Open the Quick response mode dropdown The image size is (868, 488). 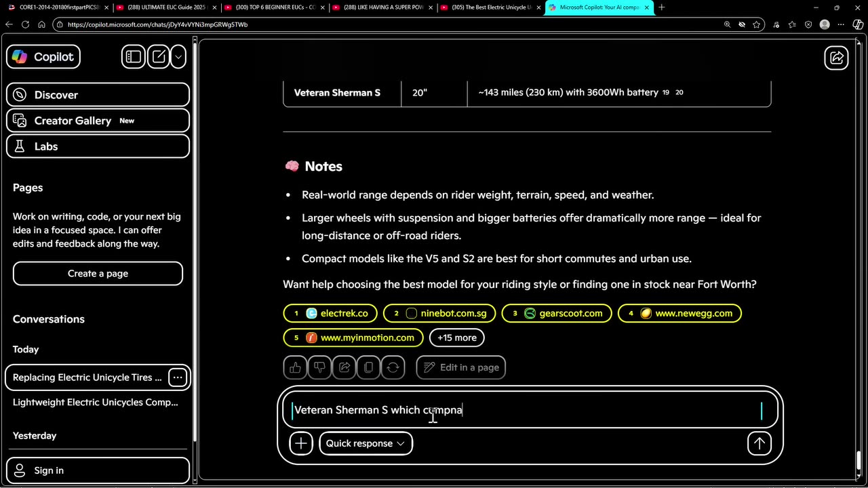(x=366, y=443)
